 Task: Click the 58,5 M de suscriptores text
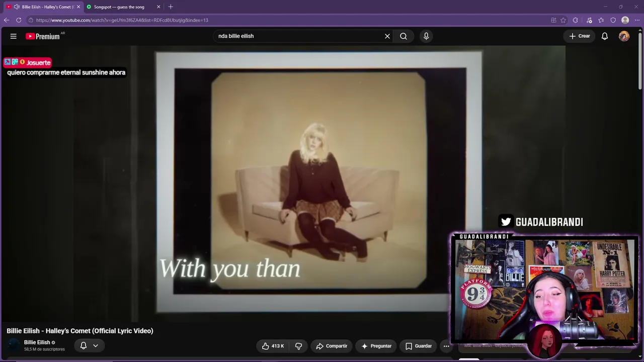(x=44, y=349)
